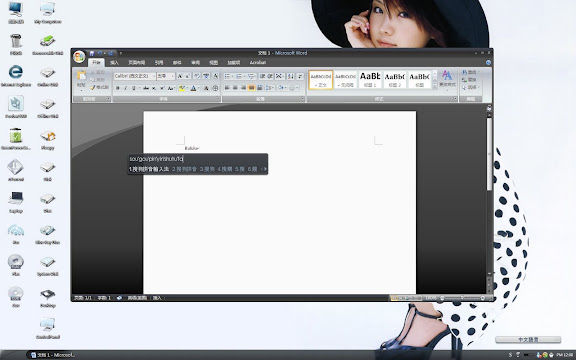Save the document from the Quick Access Toolbar
This screenshot has height=360, width=576.
92,53
